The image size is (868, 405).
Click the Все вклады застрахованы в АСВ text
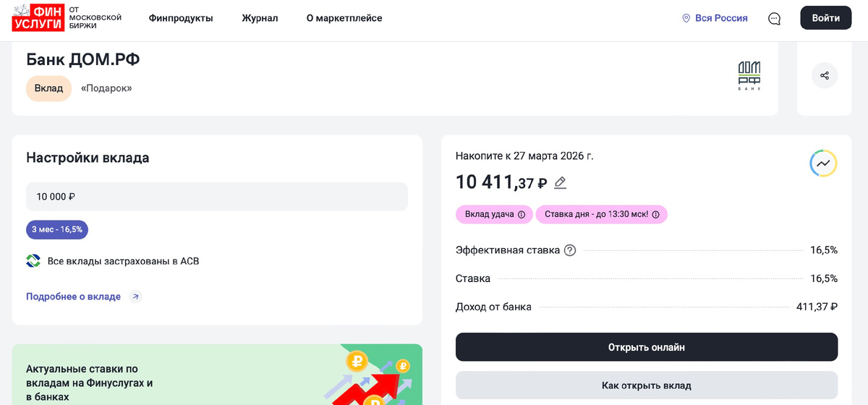(x=123, y=261)
